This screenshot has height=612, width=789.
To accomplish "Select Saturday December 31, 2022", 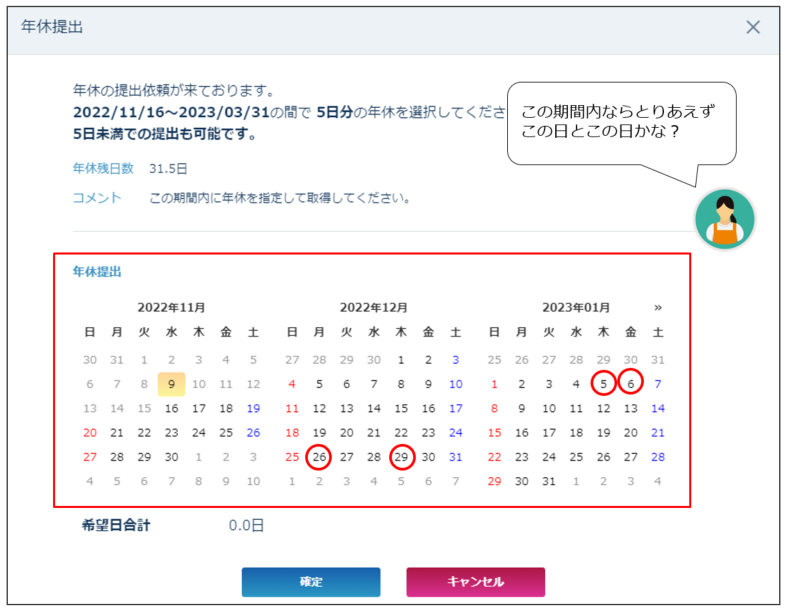I will 455,457.
